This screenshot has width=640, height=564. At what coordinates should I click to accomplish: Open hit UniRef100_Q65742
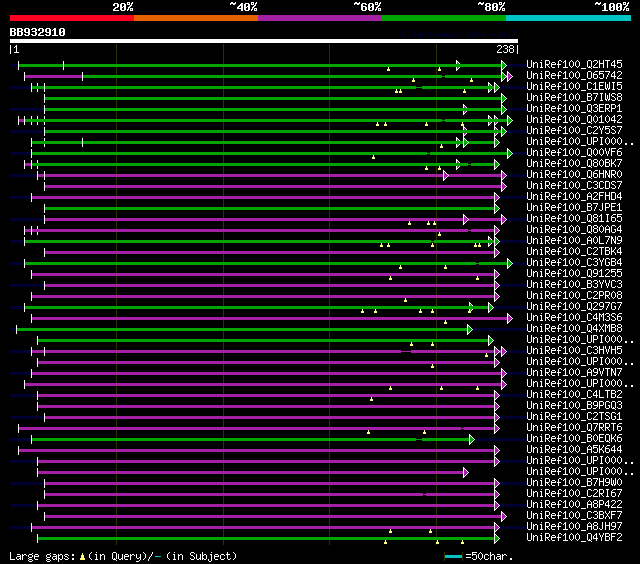coord(574,75)
